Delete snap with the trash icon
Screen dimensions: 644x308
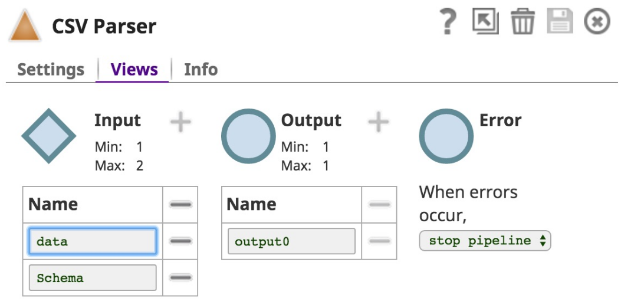point(523,23)
